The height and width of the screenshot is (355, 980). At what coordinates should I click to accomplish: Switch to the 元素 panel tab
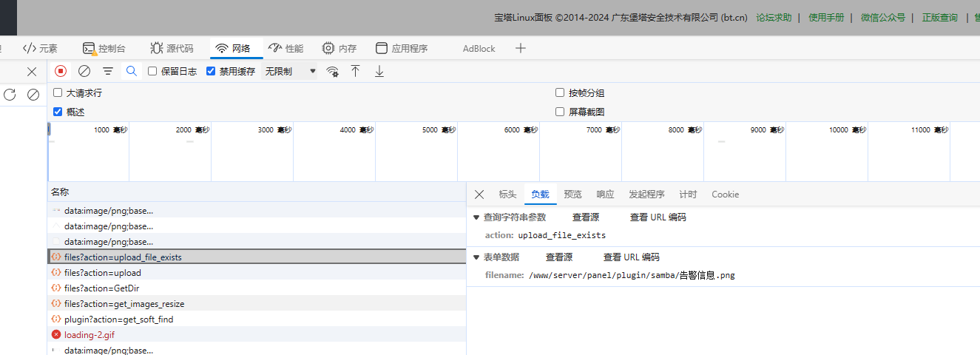click(40, 48)
